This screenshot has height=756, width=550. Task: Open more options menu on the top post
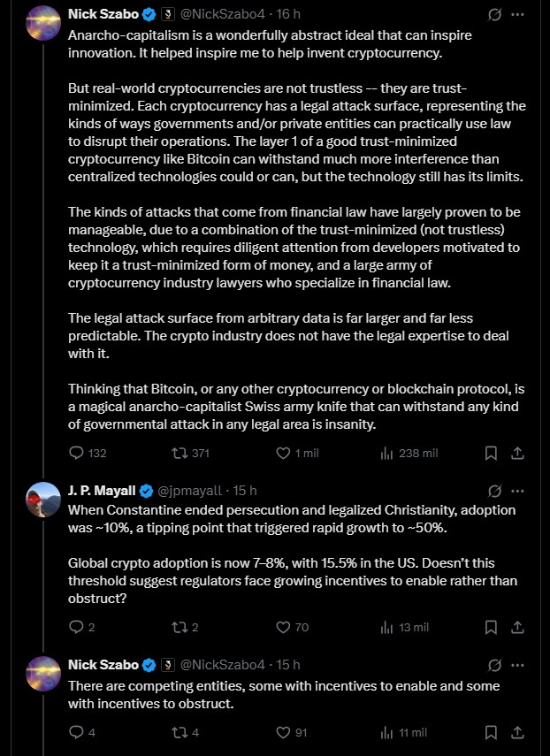pyautogui.click(x=518, y=12)
